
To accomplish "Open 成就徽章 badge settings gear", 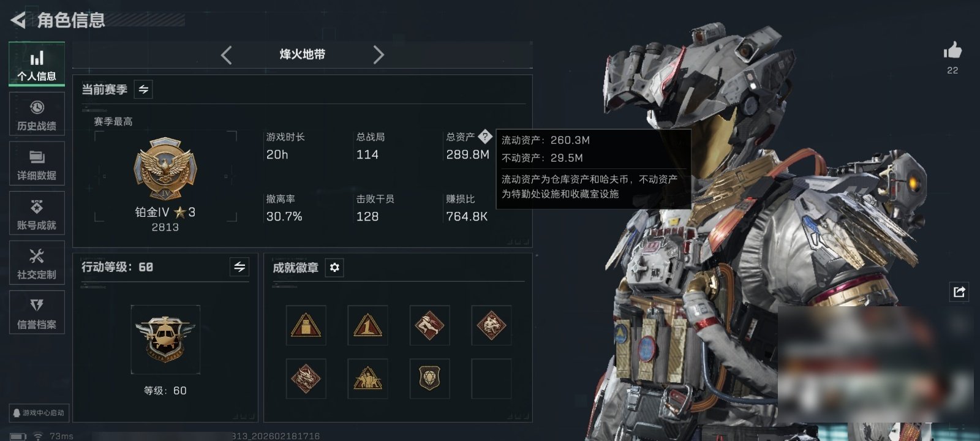I will pos(334,268).
